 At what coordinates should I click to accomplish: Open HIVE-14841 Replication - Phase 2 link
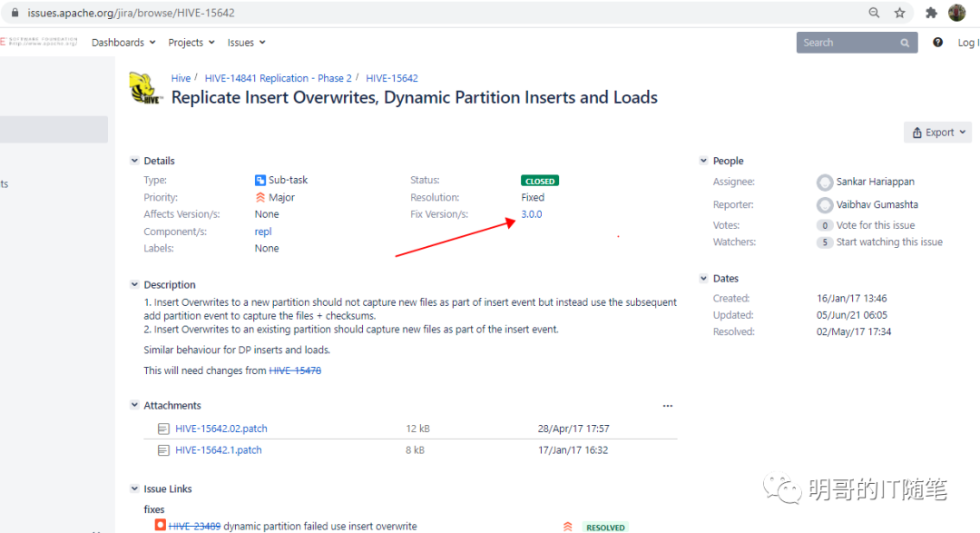[x=279, y=78]
